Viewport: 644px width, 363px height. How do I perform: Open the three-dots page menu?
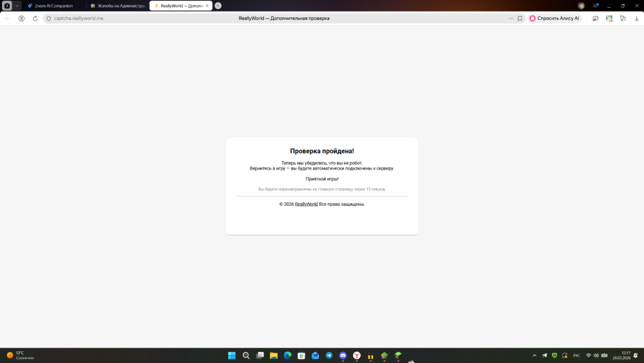(x=511, y=19)
